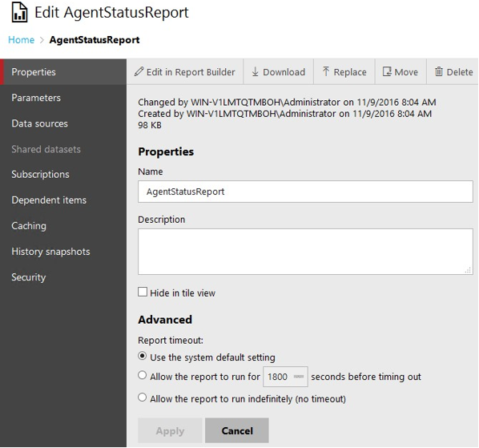Click the Name field containing AgentStatusReport
The image size is (479, 448).
[305, 192]
